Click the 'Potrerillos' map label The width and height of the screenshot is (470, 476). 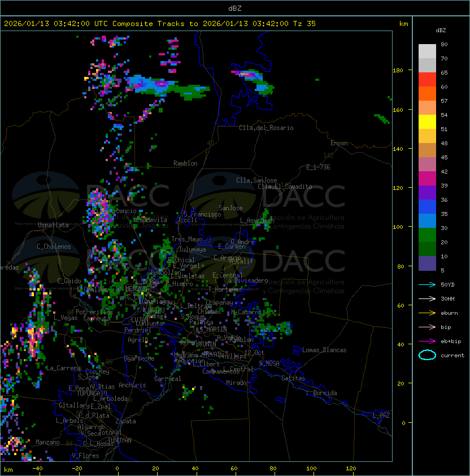[x=94, y=311]
